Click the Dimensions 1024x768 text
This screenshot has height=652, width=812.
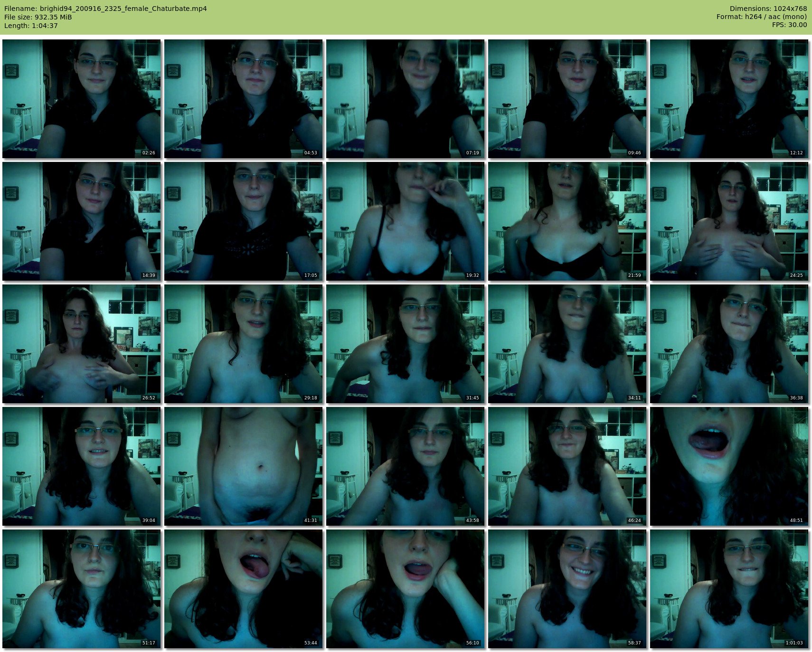point(768,9)
